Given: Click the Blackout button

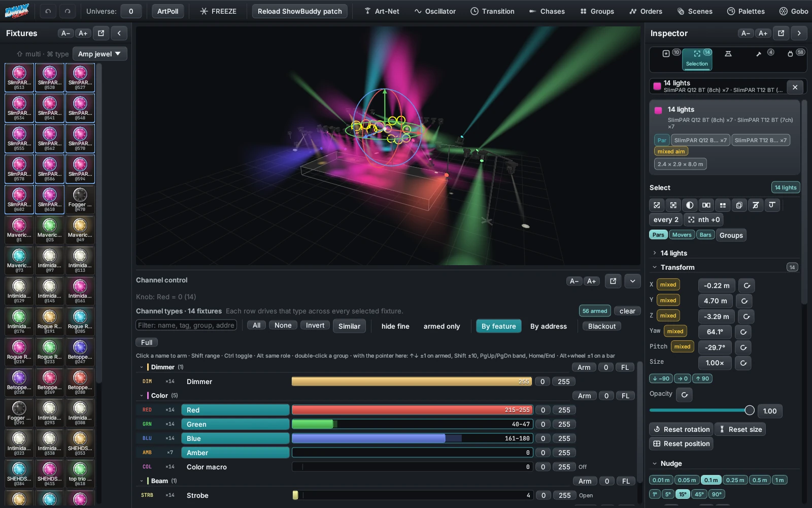Looking at the screenshot, I should coord(602,326).
